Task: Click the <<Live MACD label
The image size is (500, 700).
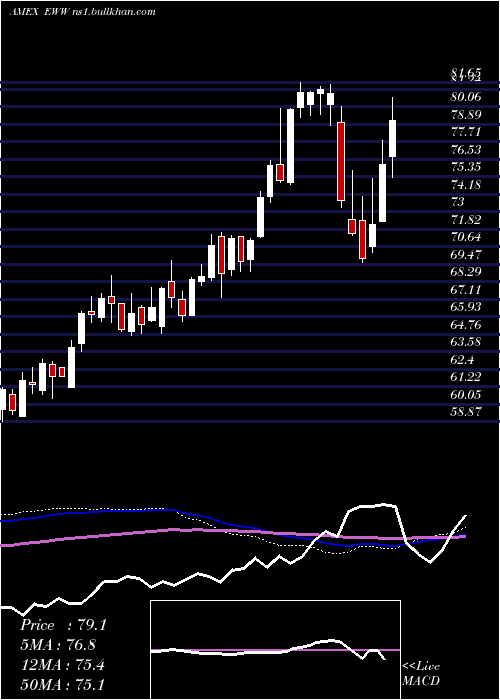Action: tap(421, 673)
